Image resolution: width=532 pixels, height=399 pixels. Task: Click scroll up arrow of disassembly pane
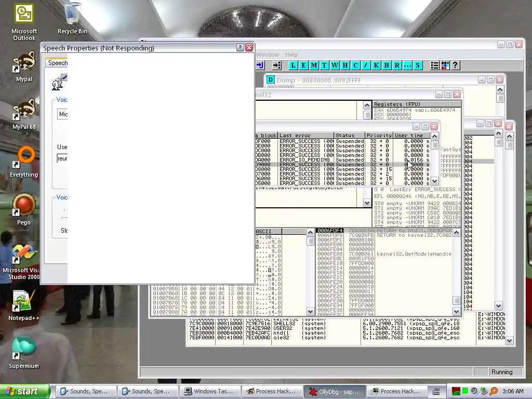[x=367, y=105]
